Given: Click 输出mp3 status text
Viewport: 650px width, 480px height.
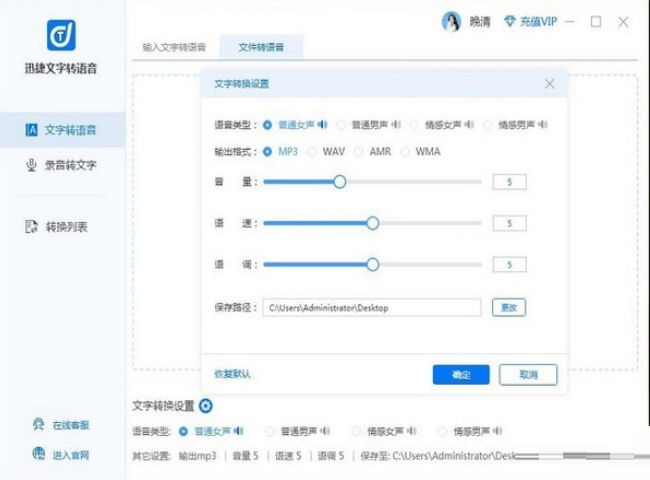Looking at the screenshot, I should pos(197,456).
